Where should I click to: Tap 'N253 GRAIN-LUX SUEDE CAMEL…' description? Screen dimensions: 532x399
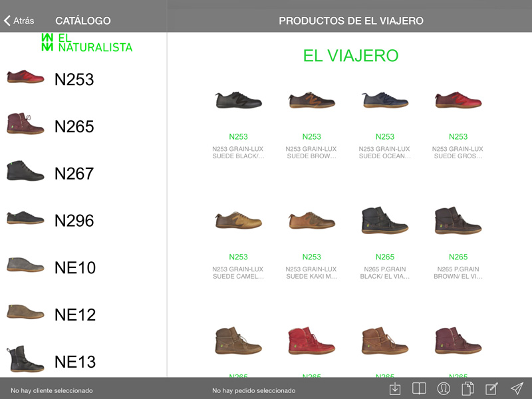[x=238, y=273]
